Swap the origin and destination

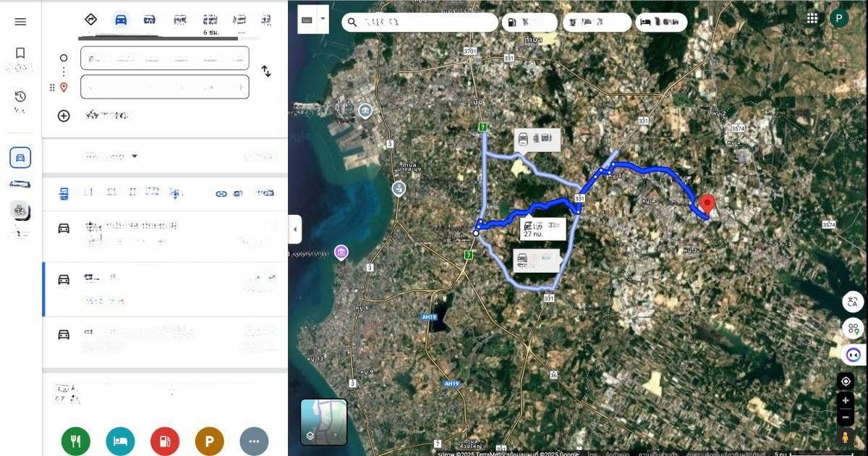click(x=266, y=72)
